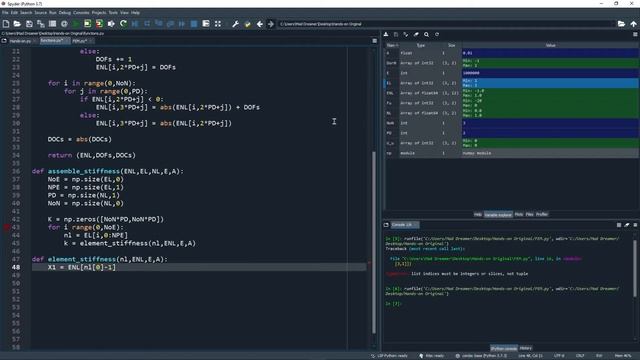Screen dimensions: 640x360
Task: Create a new file from toolbar
Action: coord(6,24)
